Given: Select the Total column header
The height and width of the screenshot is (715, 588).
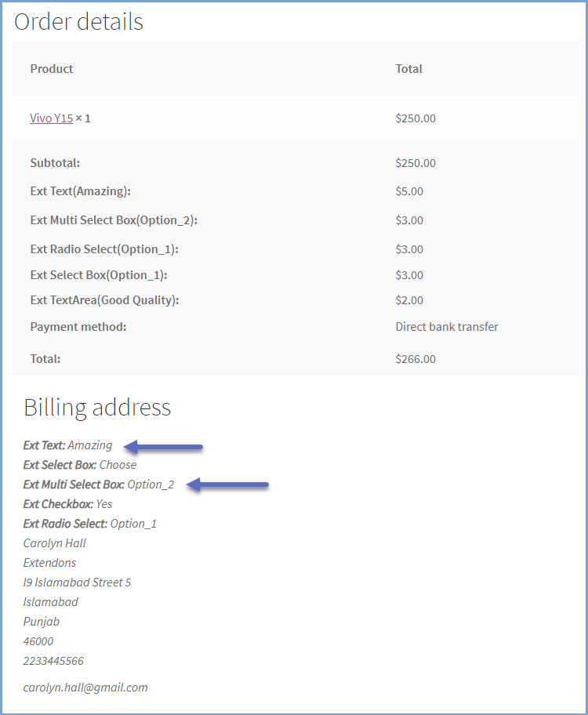Looking at the screenshot, I should pos(408,69).
